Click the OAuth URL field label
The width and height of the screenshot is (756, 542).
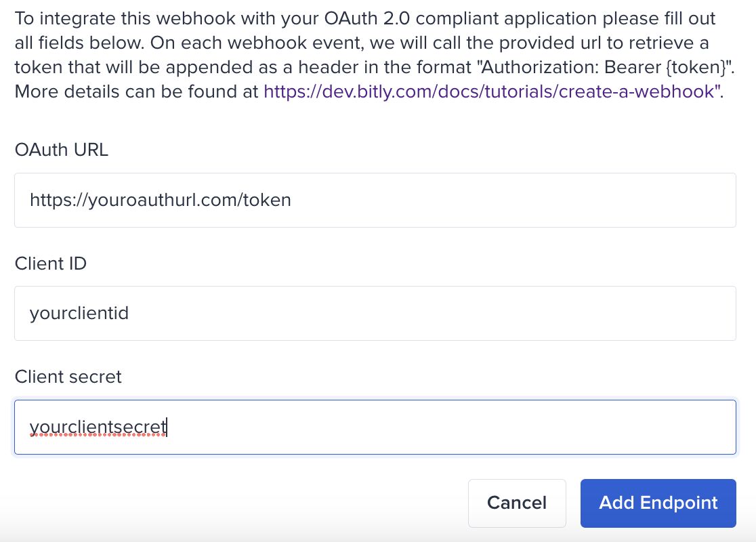click(x=61, y=150)
